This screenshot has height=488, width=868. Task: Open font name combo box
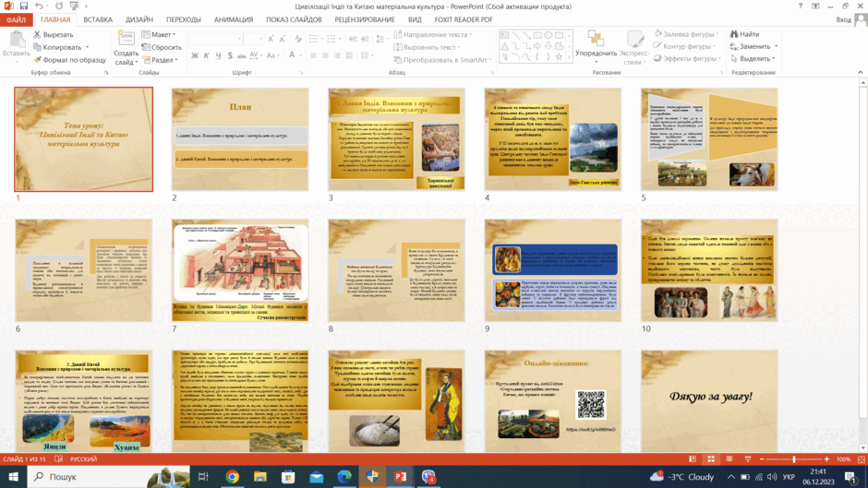click(x=216, y=39)
